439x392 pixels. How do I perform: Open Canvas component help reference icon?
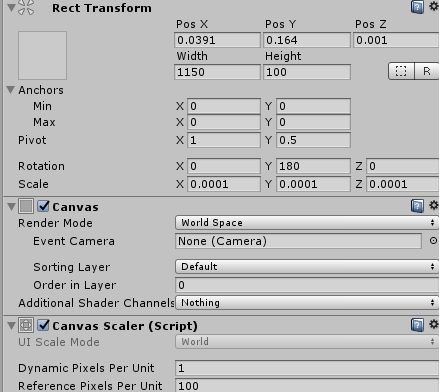click(x=417, y=206)
